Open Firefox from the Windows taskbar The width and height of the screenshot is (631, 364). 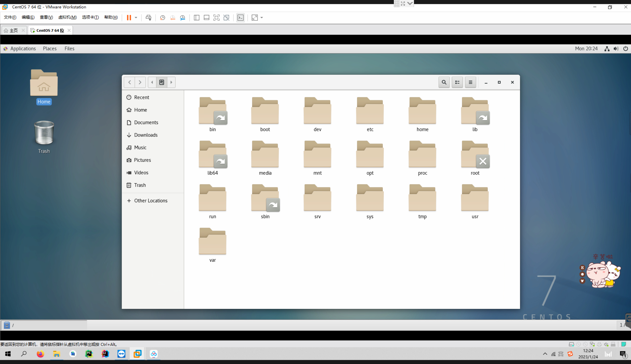pyautogui.click(x=40, y=354)
